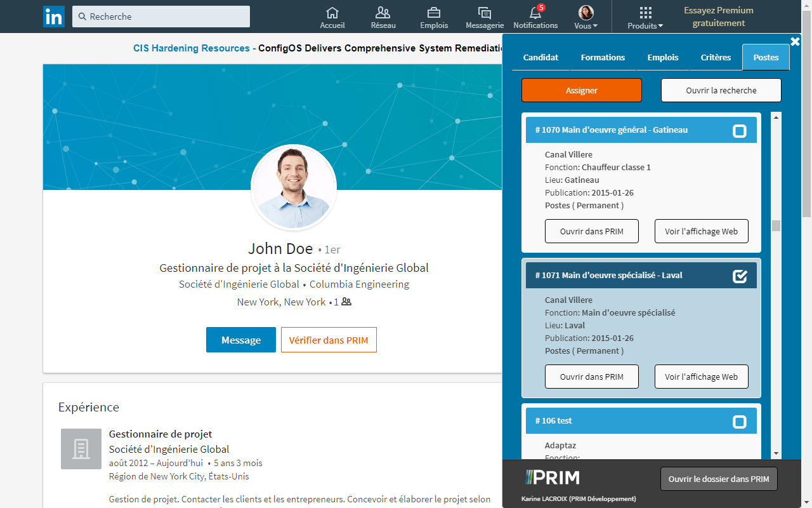Open job #1070 in PRIM
Viewport: 812px width, 508px height.
click(592, 231)
